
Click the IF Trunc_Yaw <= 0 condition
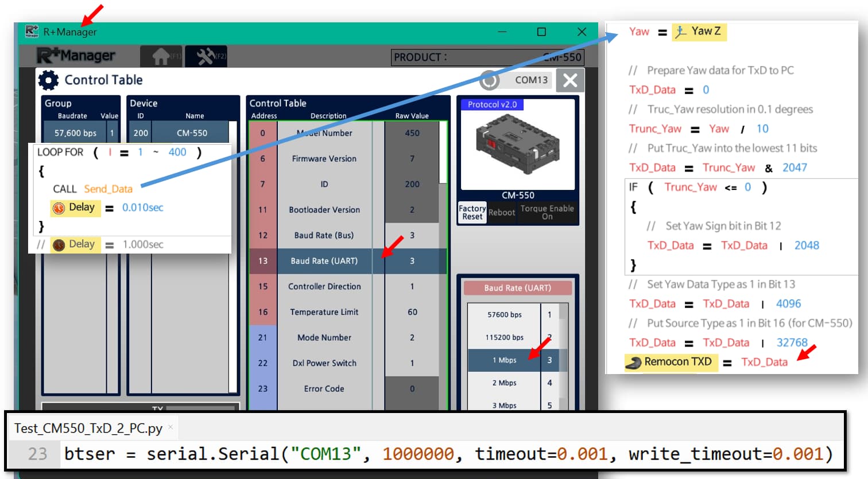click(x=698, y=188)
